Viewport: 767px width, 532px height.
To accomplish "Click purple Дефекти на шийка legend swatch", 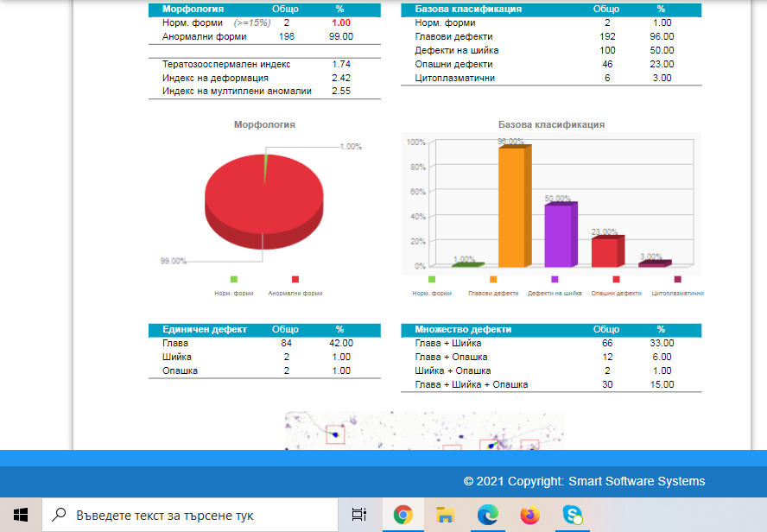I will [x=555, y=279].
